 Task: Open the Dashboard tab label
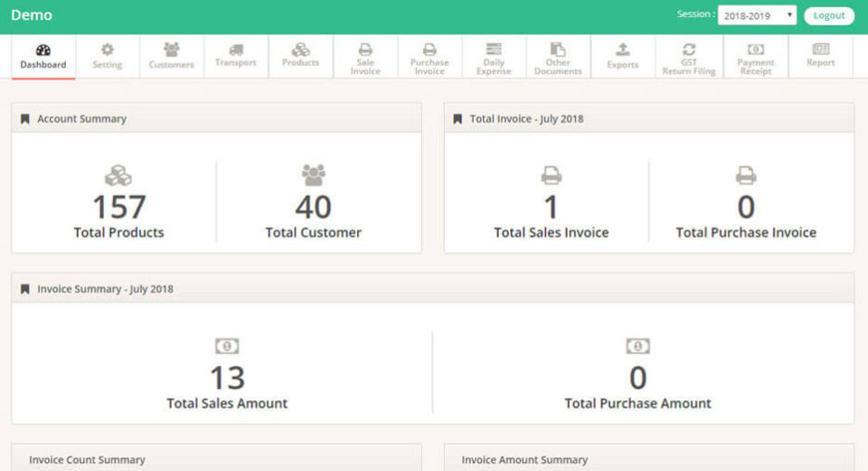43,65
